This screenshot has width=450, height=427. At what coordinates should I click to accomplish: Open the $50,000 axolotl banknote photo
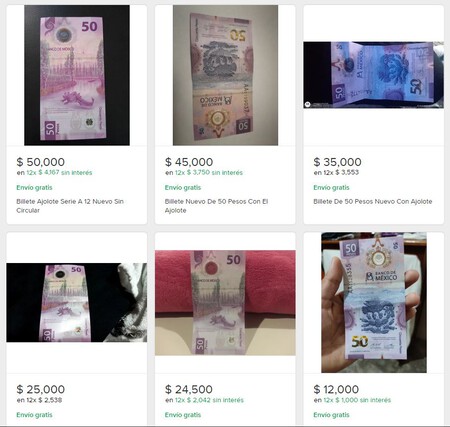(77, 75)
